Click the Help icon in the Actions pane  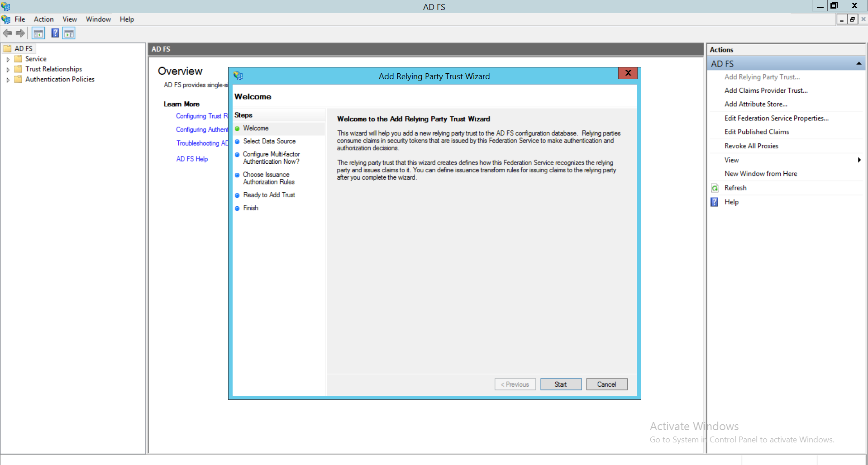click(x=714, y=202)
